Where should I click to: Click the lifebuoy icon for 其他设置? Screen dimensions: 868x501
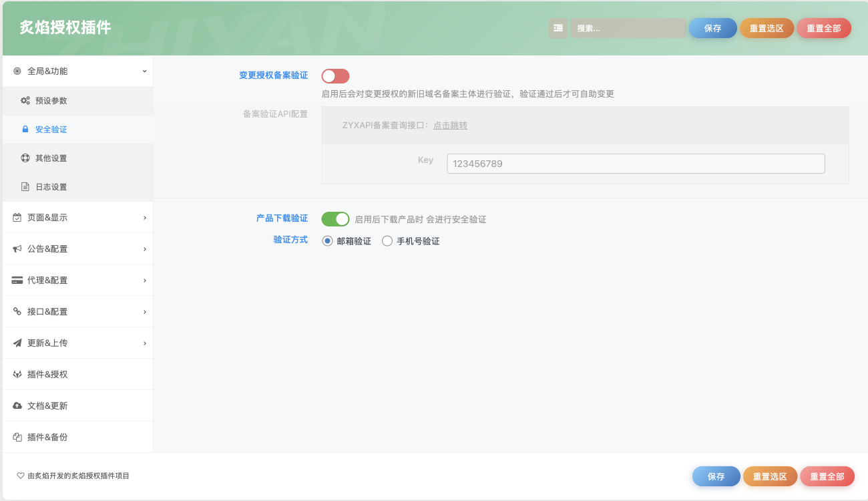(x=25, y=158)
